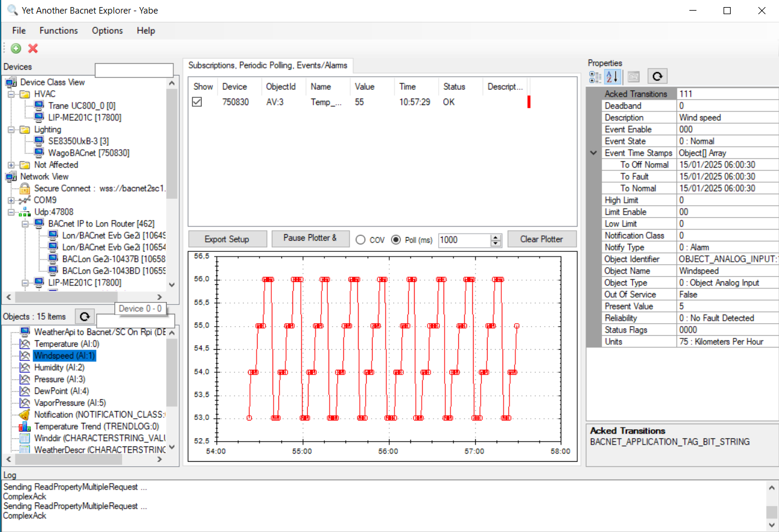779x532 pixels.
Task: Uncheck the Show checkbox for device 750830
Action: pyautogui.click(x=198, y=102)
